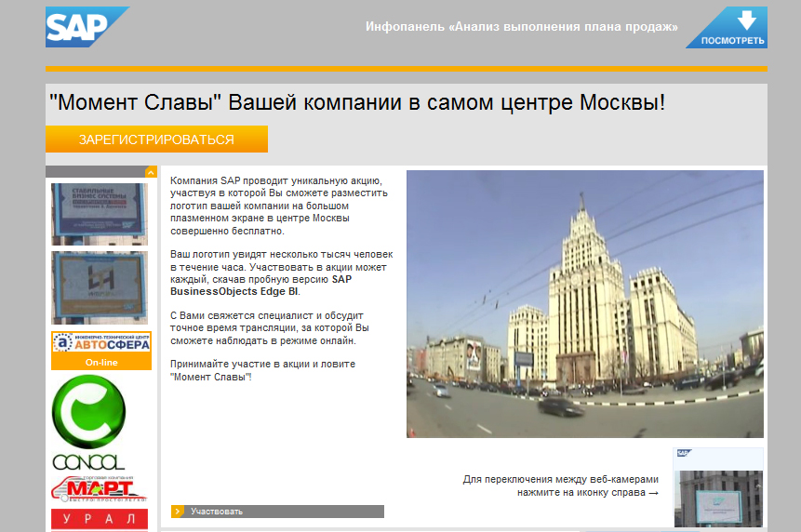
Task: Click the Участвовать bar
Action: (277, 511)
